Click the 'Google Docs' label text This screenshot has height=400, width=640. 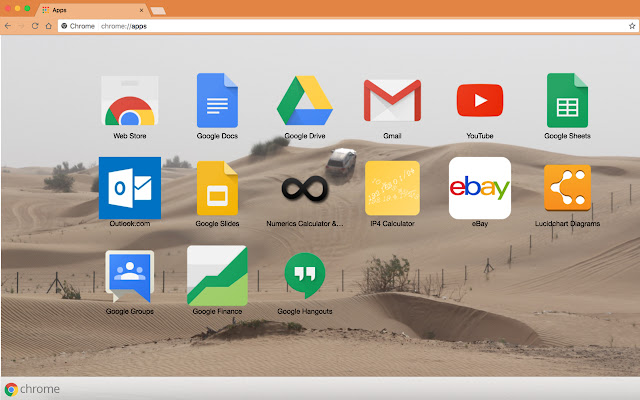[x=217, y=136]
